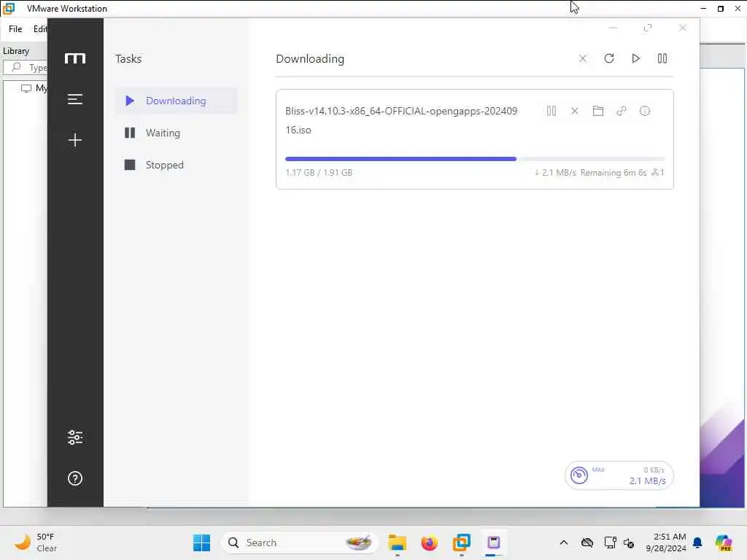Open Bliss iso task info details

coord(645,111)
